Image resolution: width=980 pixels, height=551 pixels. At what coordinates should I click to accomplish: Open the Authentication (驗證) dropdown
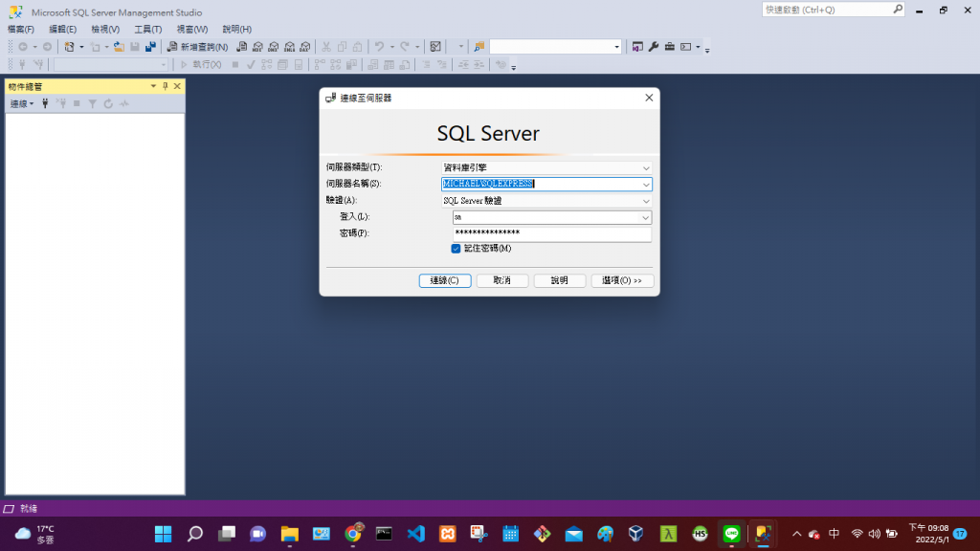coord(546,201)
